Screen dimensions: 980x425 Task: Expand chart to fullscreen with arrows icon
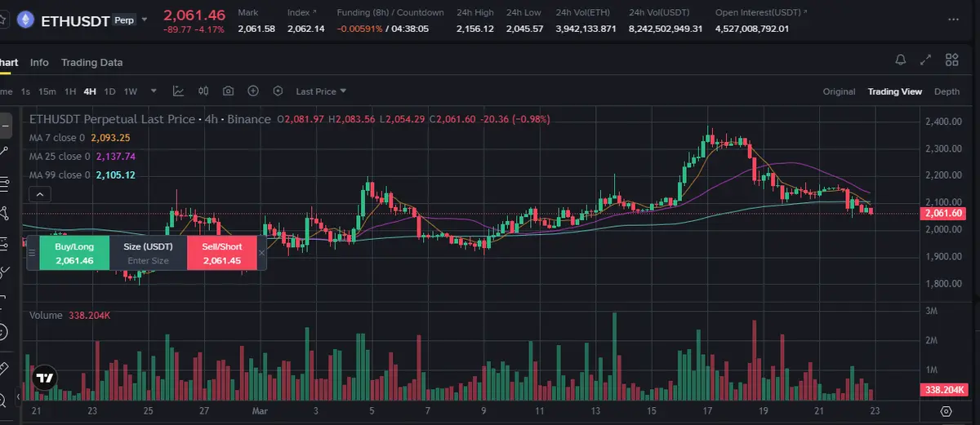tap(925, 60)
